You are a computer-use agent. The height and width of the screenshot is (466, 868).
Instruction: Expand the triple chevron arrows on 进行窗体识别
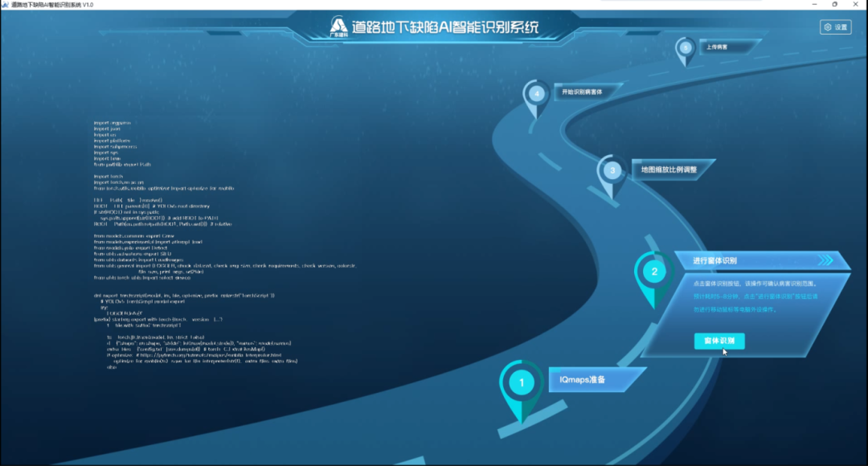(x=825, y=260)
